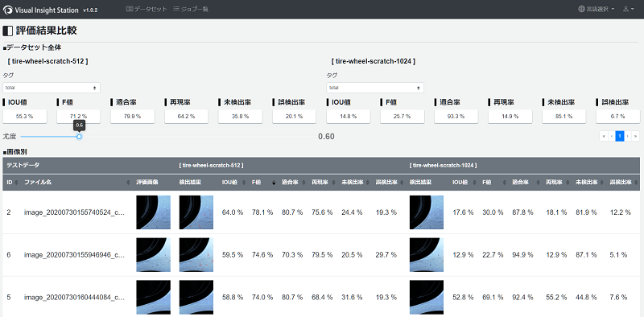The width and height of the screenshot is (644, 317).
Task: Click the 尤度 threshold slider handle
Action: click(x=79, y=136)
